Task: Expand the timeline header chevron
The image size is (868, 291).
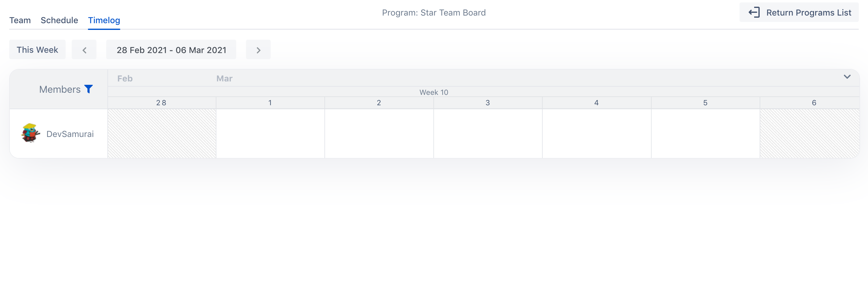Action: [847, 77]
